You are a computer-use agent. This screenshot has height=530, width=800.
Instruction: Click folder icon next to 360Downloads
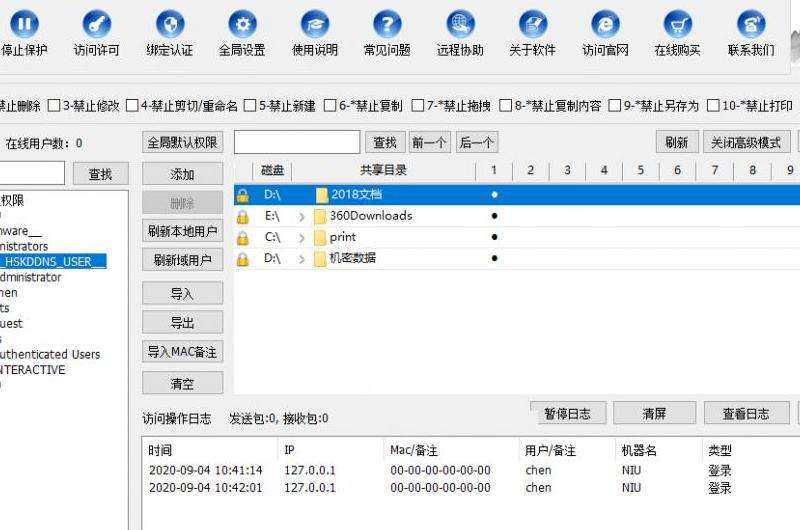tap(320, 217)
